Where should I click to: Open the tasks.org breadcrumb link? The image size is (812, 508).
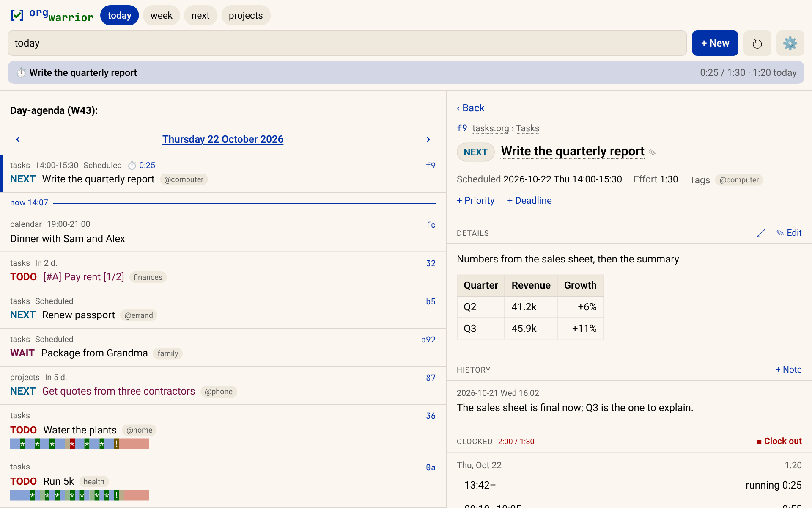point(491,128)
